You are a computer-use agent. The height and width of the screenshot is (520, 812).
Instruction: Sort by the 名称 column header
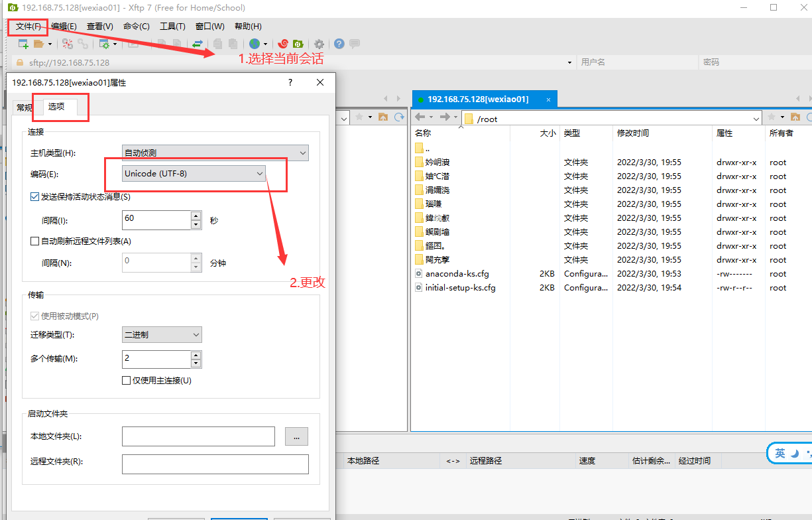coord(461,133)
